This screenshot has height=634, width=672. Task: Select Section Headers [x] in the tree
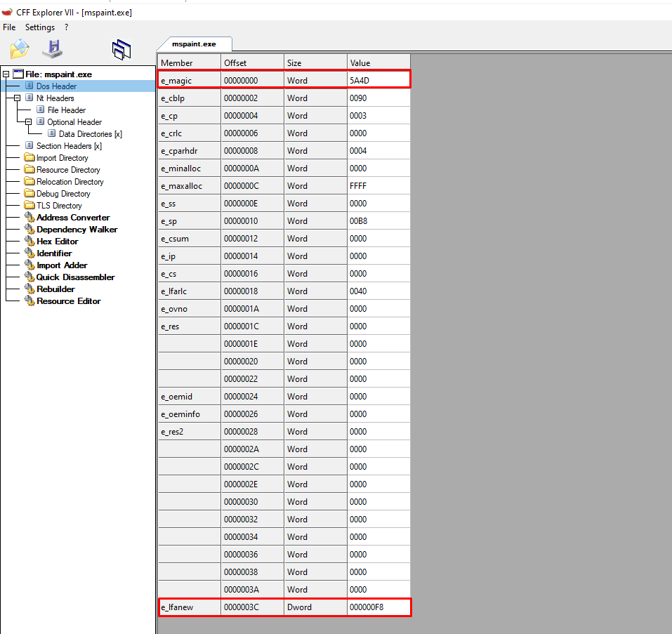click(69, 146)
